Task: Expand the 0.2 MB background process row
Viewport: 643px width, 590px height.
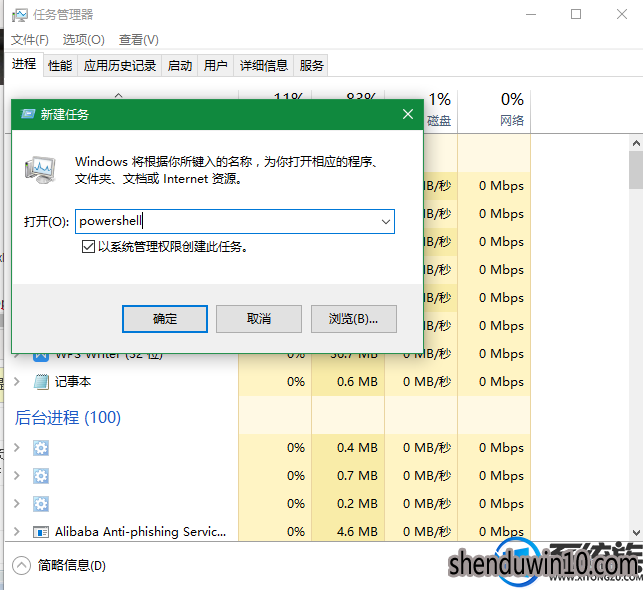Action: coord(17,503)
